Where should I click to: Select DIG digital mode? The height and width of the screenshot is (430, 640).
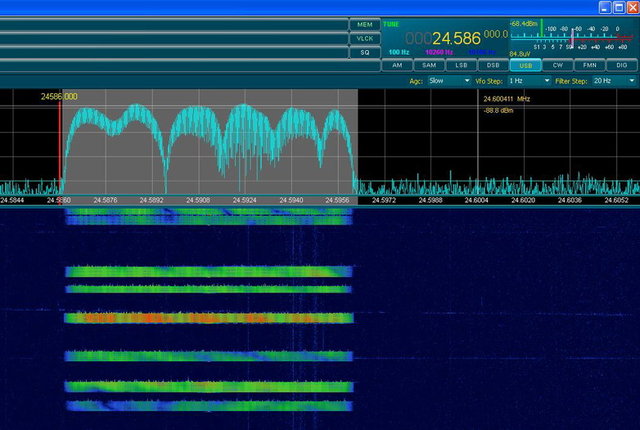tap(621, 65)
